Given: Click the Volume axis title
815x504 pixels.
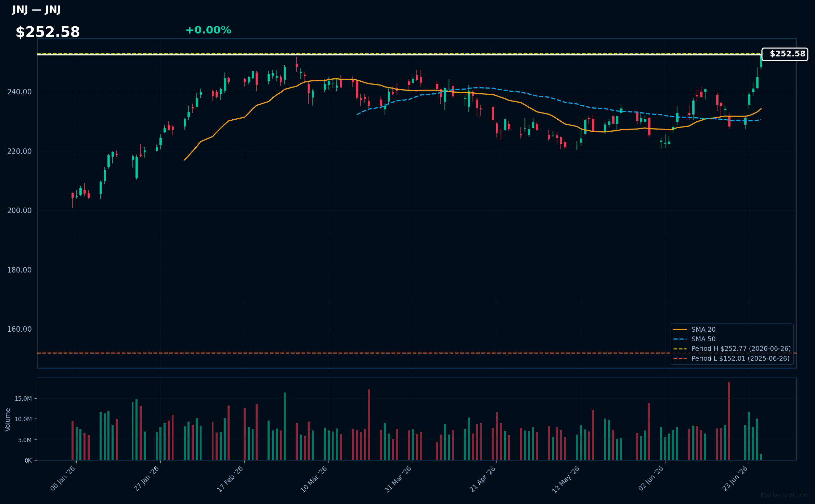Looking at the screenshot, I should 8,420.
